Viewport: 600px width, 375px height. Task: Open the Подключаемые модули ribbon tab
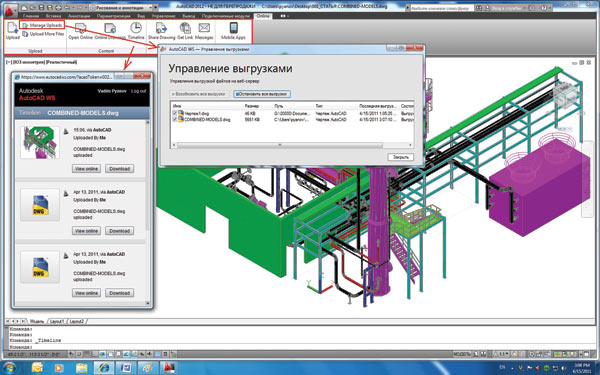coord(225,16)
